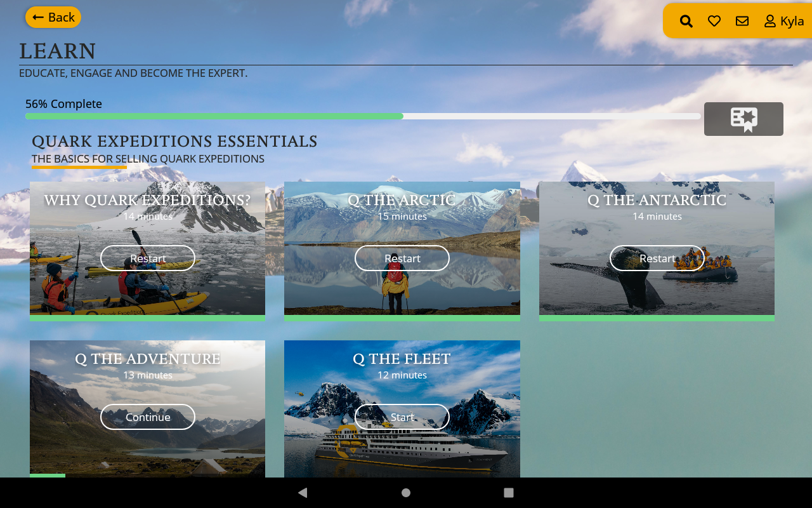The height and width of the screenshot is (508, 812).
Task: Start the Q The Fleet course
Action: tap(402, 417)
